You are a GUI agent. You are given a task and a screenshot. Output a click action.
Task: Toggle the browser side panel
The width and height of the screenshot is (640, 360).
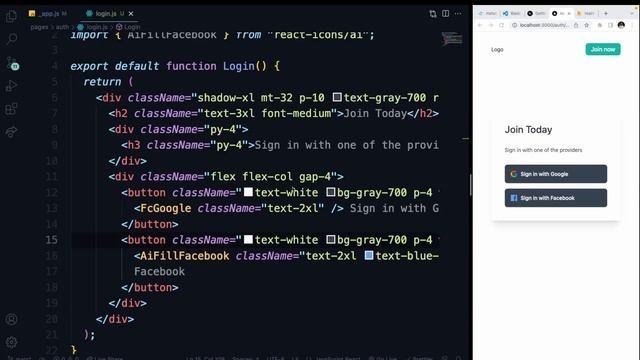611,25
